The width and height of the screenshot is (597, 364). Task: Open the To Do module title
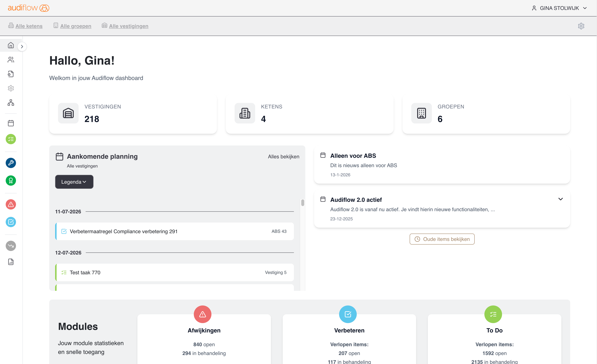coord(494,330)
